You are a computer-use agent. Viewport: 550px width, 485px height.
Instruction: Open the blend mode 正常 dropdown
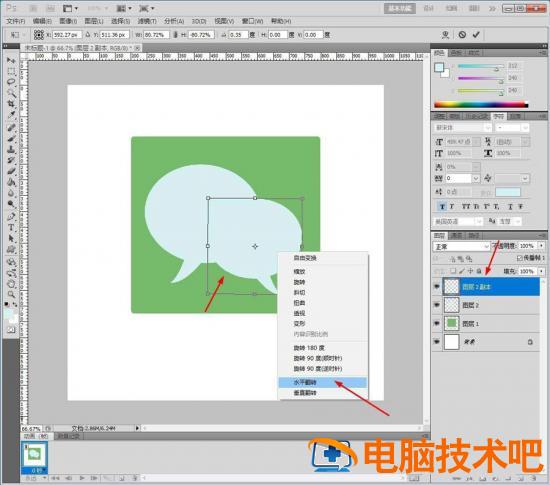tap(461, 247)
